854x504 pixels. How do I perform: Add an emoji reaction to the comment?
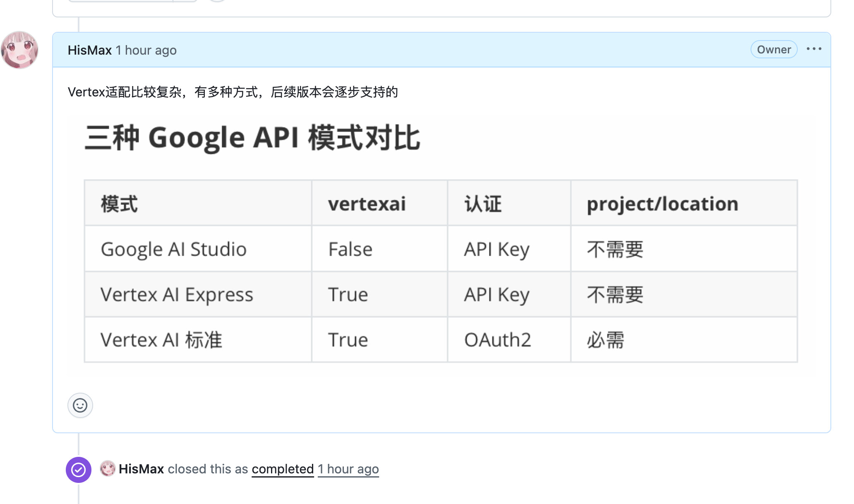(80, 405)
